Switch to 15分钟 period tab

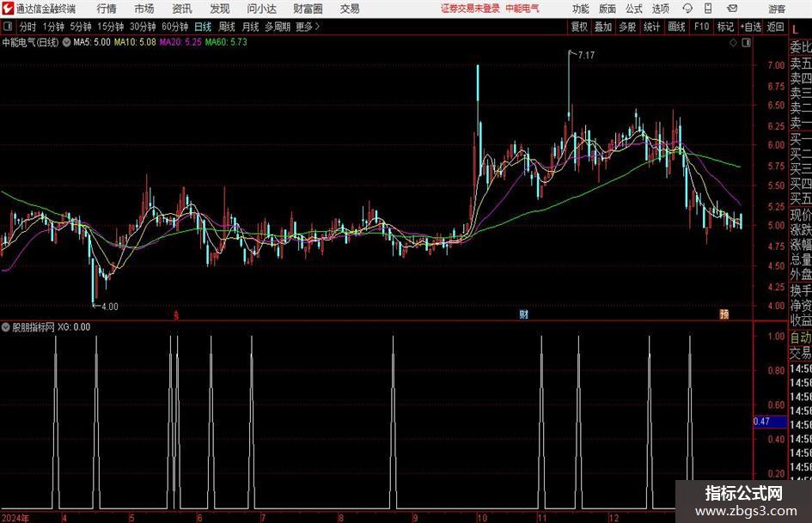click(110, 27)
